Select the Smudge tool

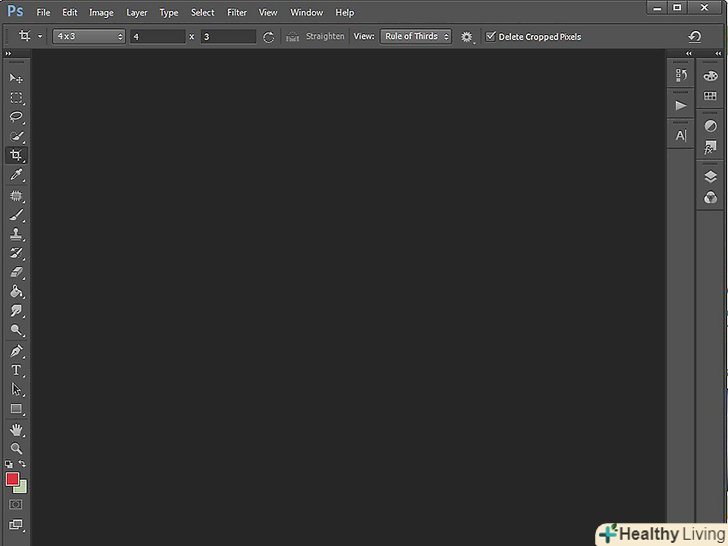pos(16,311)
